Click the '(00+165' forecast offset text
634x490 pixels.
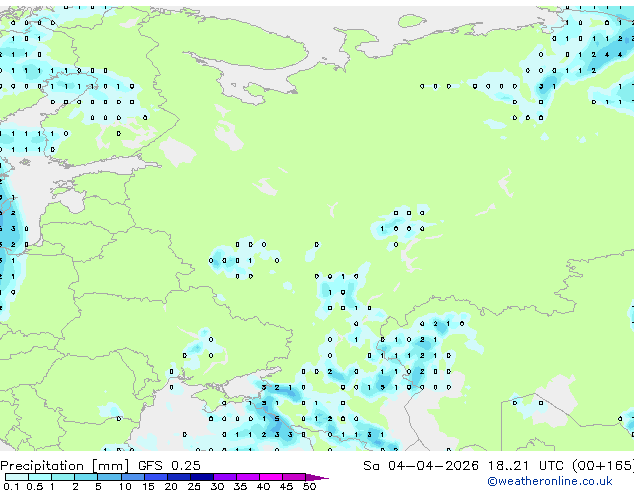603,466
